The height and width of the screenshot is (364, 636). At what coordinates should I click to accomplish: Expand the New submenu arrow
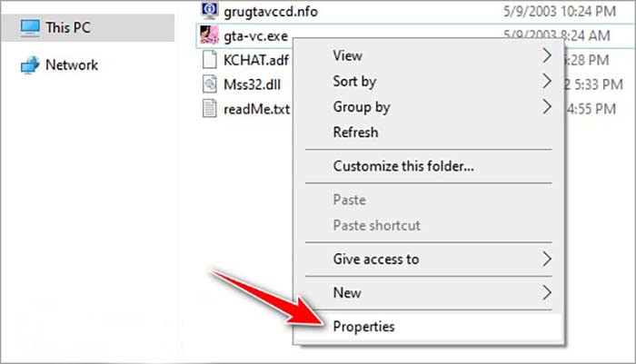click(x=547, y=292)
